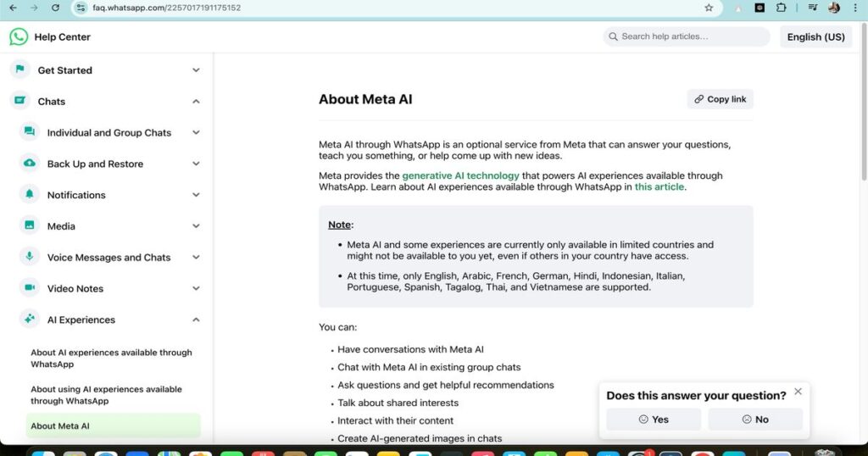
Task: Open the media controls music icon
Action: 813,8
